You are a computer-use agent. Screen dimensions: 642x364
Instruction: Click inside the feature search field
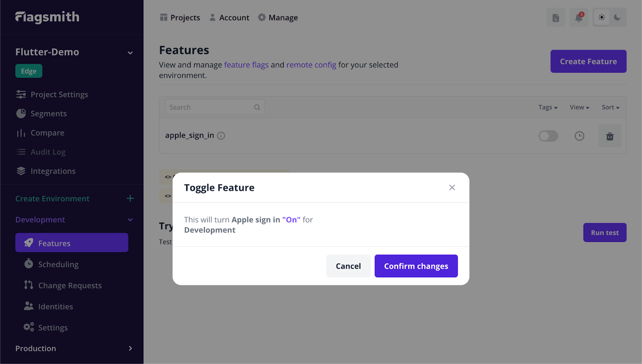pos(209,107)
